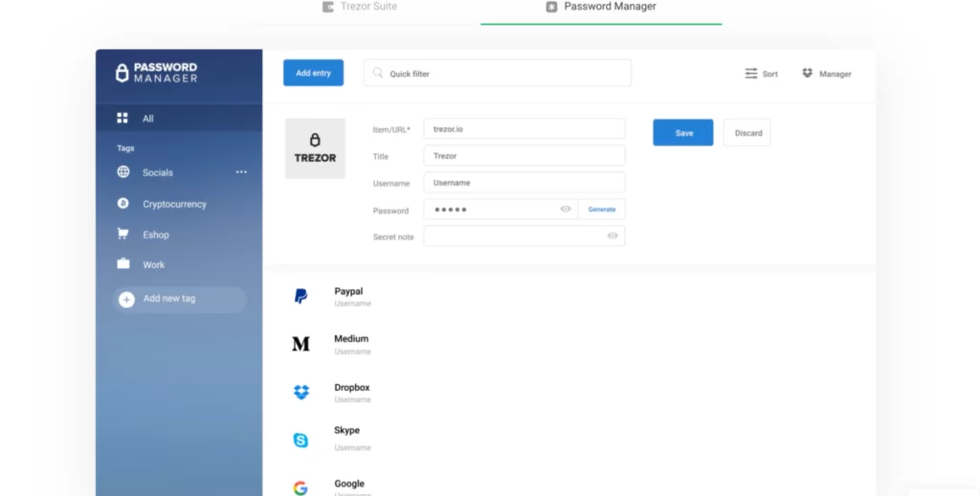Screen dimensions: 980x496
Task: Open the Paypal entry title
Action: coord(348,291)
